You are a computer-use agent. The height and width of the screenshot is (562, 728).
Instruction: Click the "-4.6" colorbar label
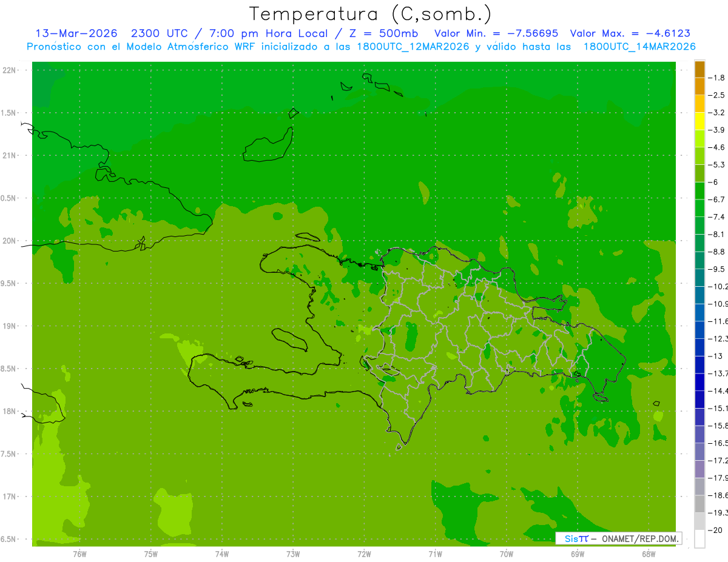[x=716, y=147]
